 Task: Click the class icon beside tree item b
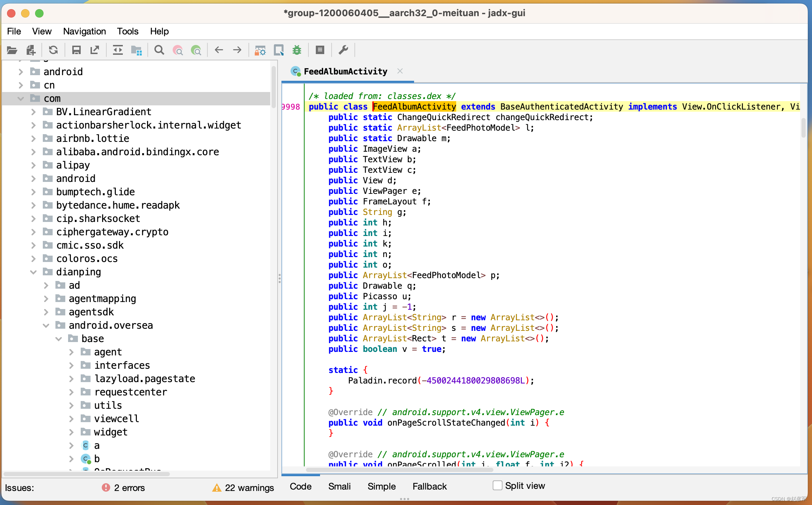pyautogui.click(x=86, y=459)
